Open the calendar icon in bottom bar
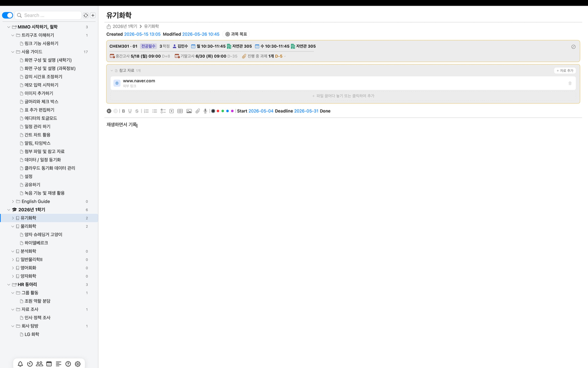 pos(49,364)
